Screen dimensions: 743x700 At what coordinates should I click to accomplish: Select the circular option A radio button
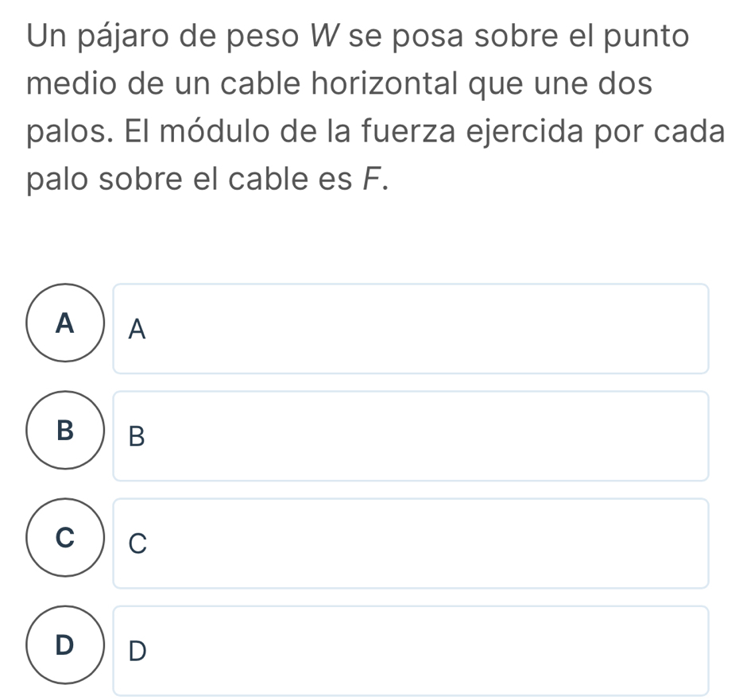pyautogui.click(x=65, y=323)
